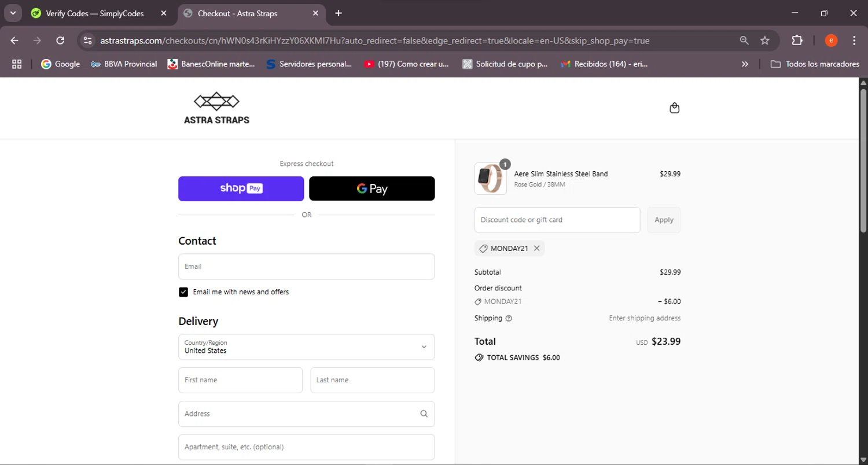Open the Chrome three-dot menu
868x465 pixels.
pyautogui.click(x=854, y=40)
